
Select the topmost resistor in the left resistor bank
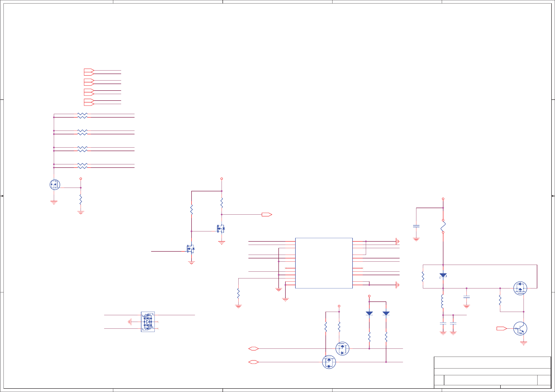pos(82,114)
